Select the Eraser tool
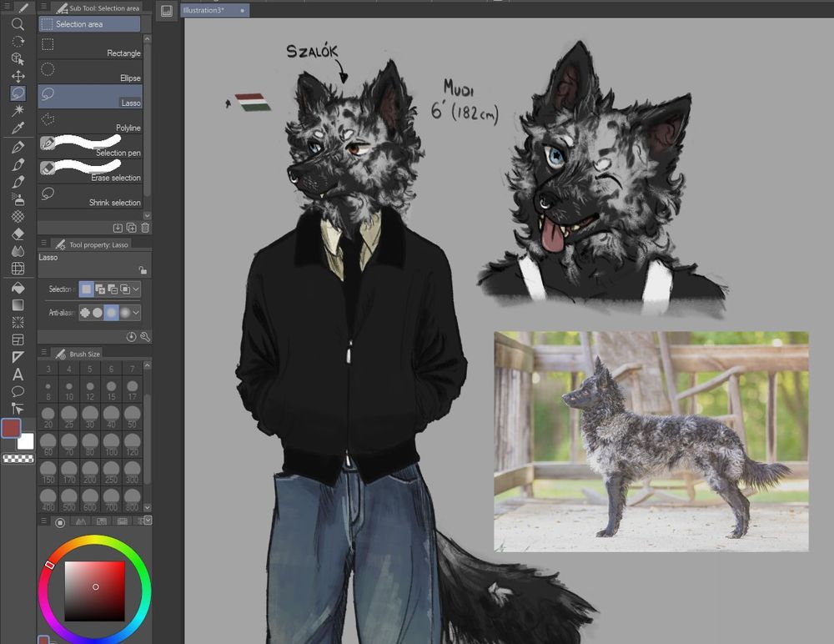 tap(18, 234)
